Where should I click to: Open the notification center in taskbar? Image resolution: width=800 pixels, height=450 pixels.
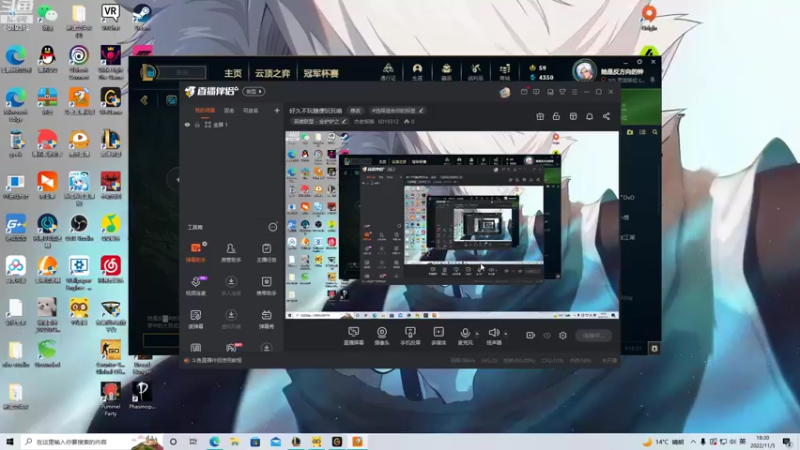pos(787,441)
